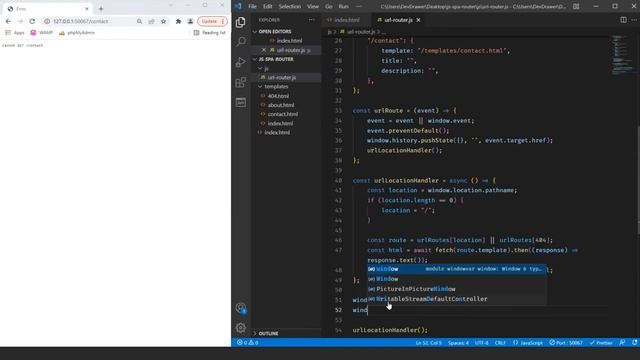Click the browser Update button
This screenshot has width=640, height=360.
point(212,21)
